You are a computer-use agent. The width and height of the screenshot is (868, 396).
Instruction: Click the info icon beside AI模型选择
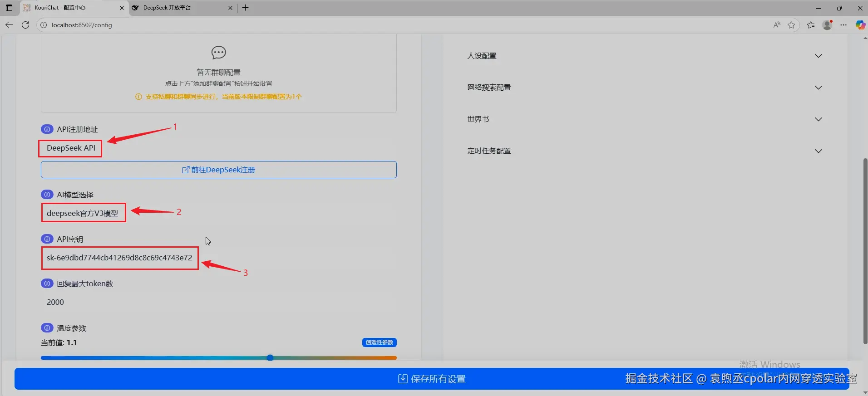pos(47,195)
